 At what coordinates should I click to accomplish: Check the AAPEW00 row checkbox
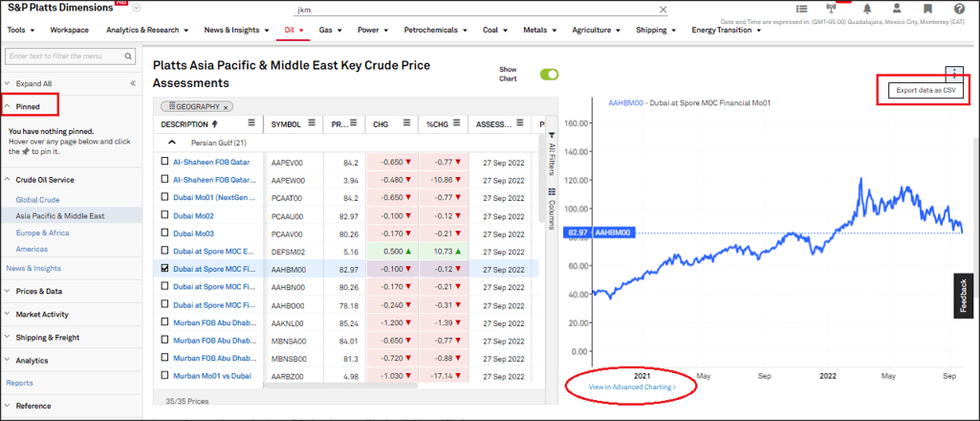164,179
